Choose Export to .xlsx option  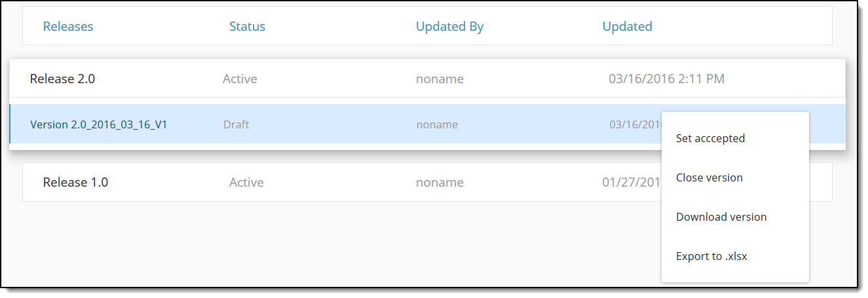[711, 256]
